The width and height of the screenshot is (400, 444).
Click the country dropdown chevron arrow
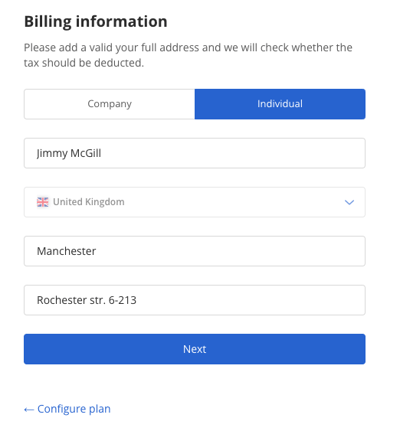pyautogui.click(x=349, y=202)
